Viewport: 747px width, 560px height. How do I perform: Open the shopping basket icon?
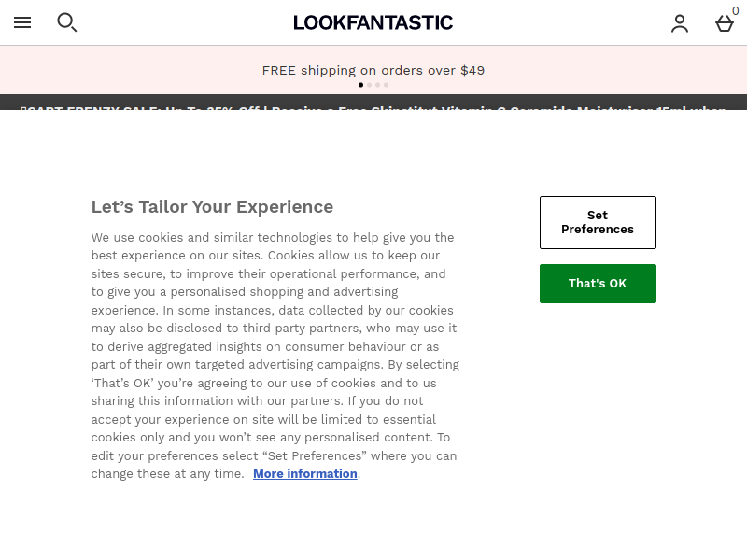725,23
